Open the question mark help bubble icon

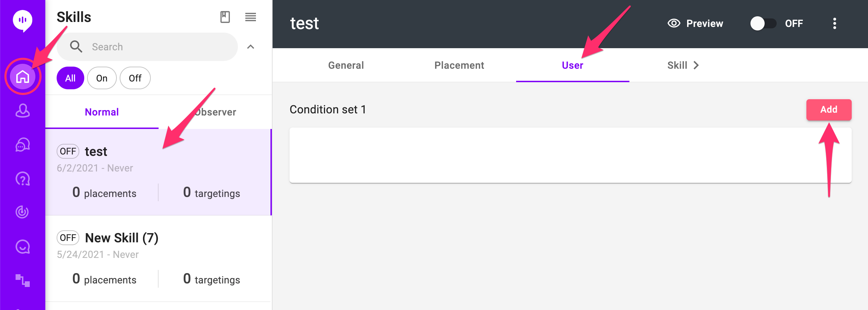point(23,179)
